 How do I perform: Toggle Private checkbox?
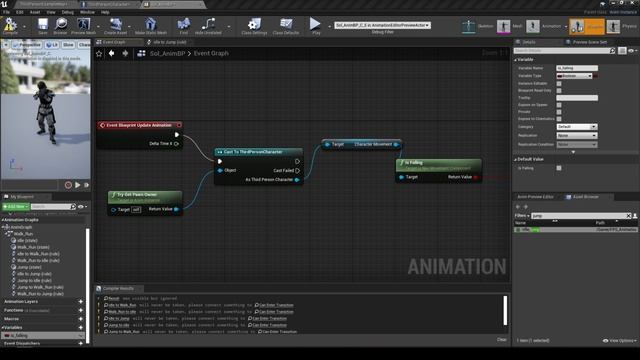559,112
